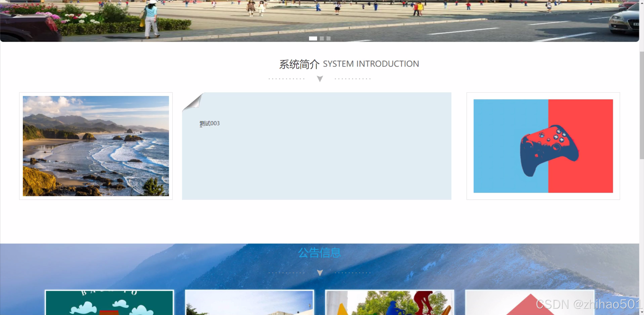This screenshot has height=315, width=644.
Task: Select the second carousel slide indicator
Action: coord(322,39)
